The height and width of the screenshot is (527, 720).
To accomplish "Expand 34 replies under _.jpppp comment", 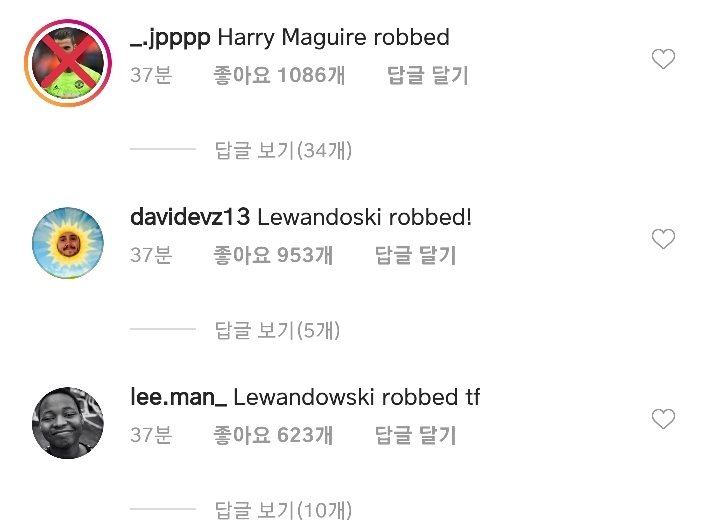I will [283, 150].
